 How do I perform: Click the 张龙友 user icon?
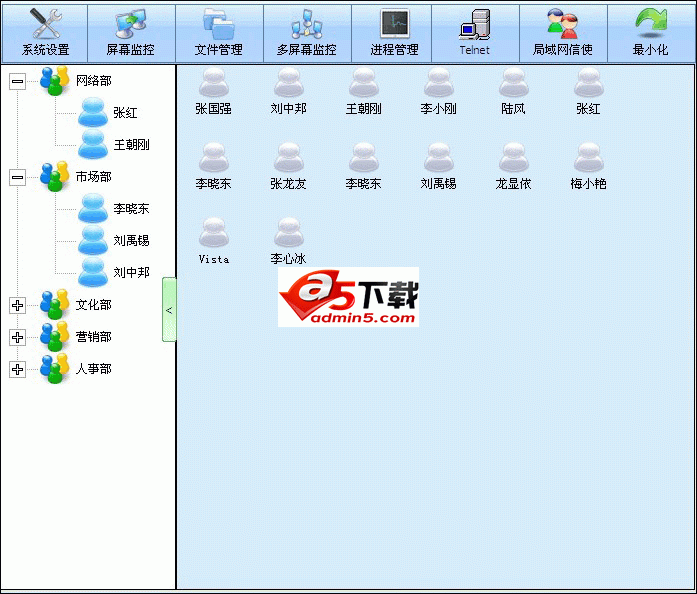point(289,166)
